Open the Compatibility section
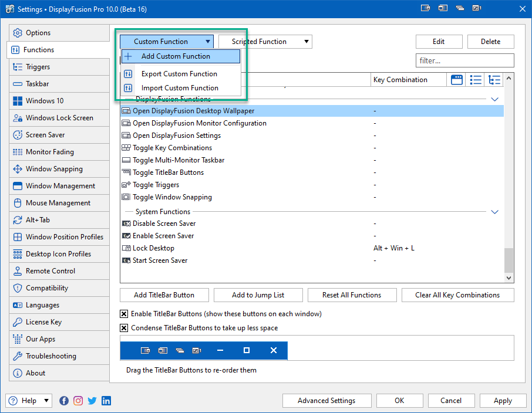The height and width of the screenshot is (413, 532). pos(59,288)
